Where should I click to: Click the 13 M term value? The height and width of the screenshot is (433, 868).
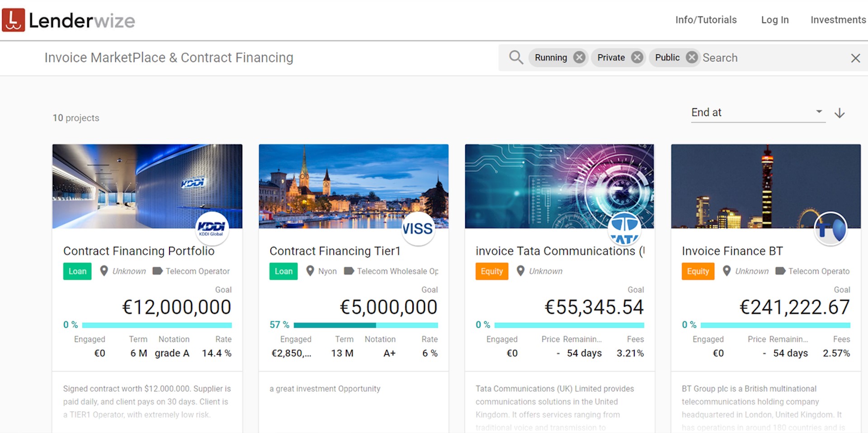342,353
